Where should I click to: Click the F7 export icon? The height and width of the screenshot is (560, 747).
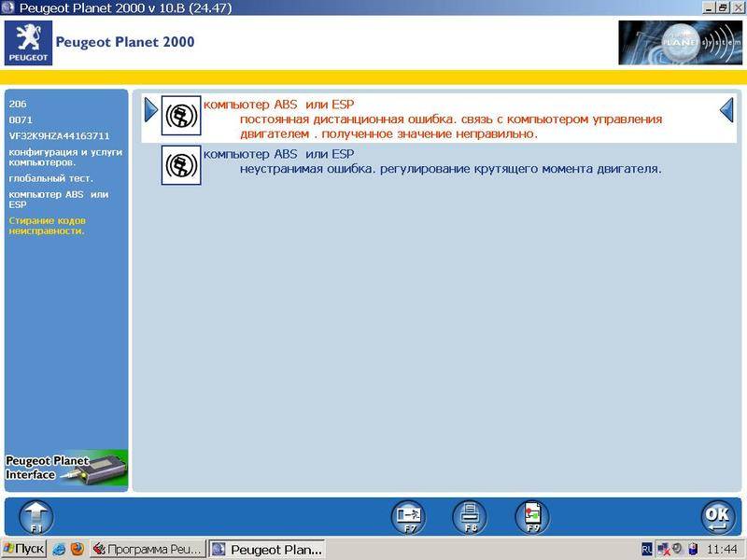(x=407, y=516)
